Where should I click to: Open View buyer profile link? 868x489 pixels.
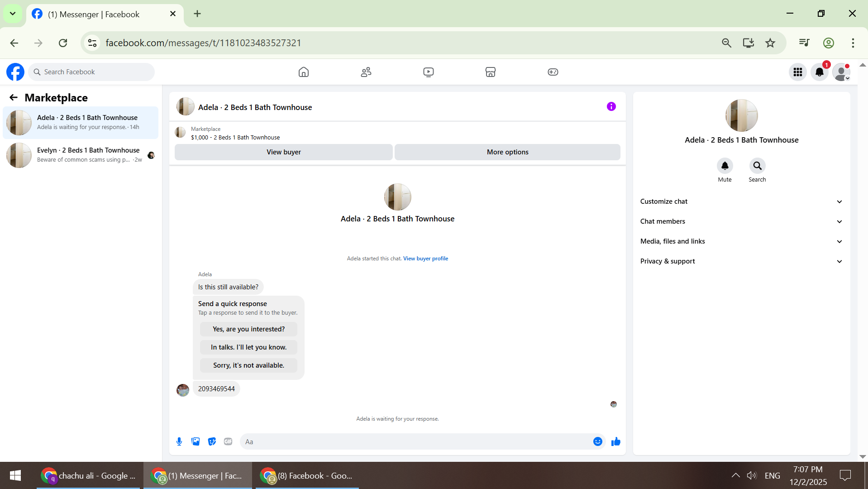coord(425,259)
